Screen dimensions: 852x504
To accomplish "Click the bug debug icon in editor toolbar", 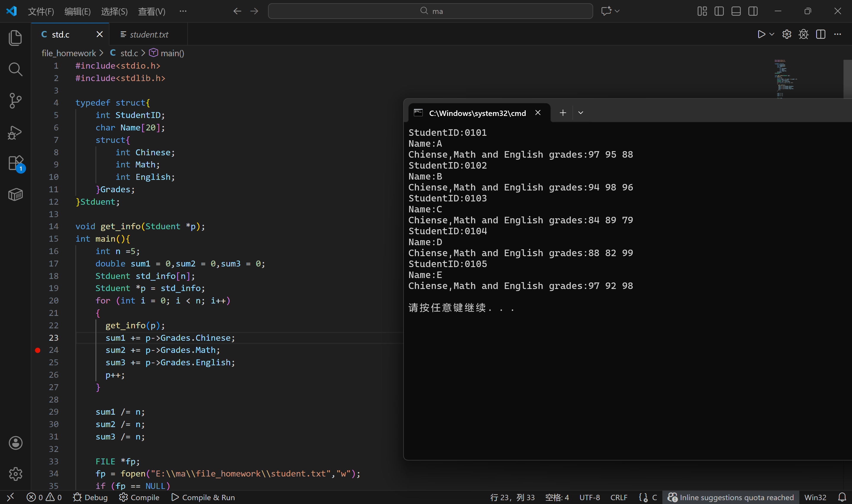I will point(803,34).
